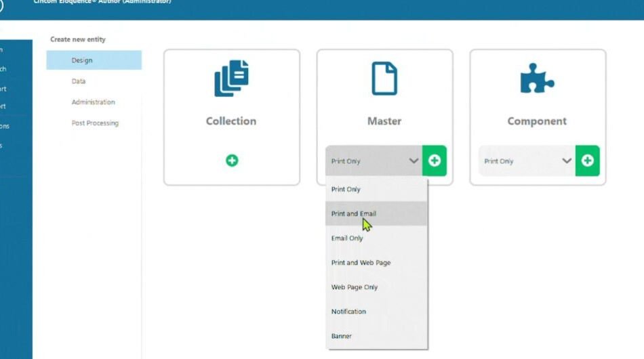
Task: Choose Print and Email option
Action: coord(377,213)
